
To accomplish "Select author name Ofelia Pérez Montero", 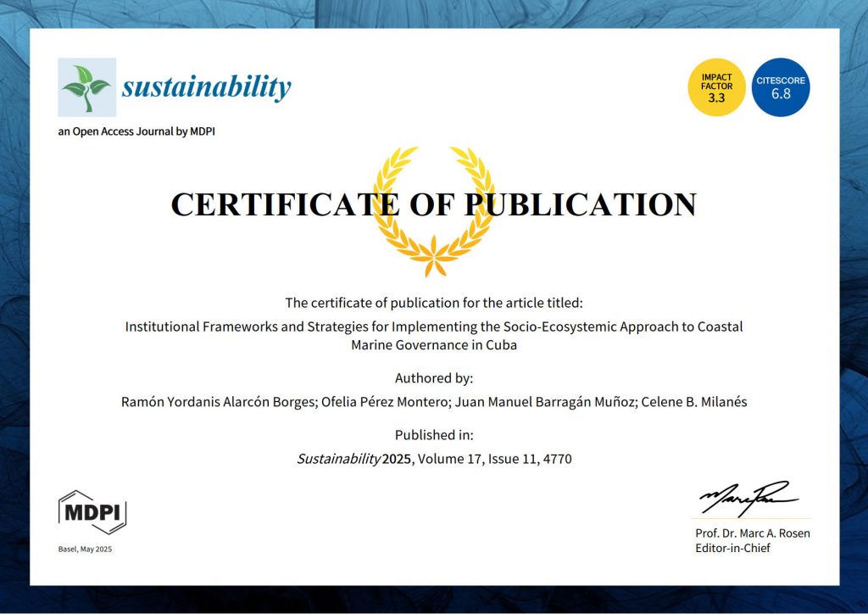I will click(386, 402).
